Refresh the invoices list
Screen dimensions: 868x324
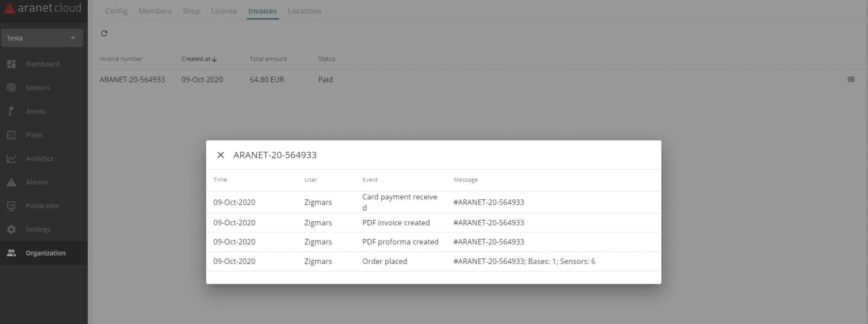point(104,34)
